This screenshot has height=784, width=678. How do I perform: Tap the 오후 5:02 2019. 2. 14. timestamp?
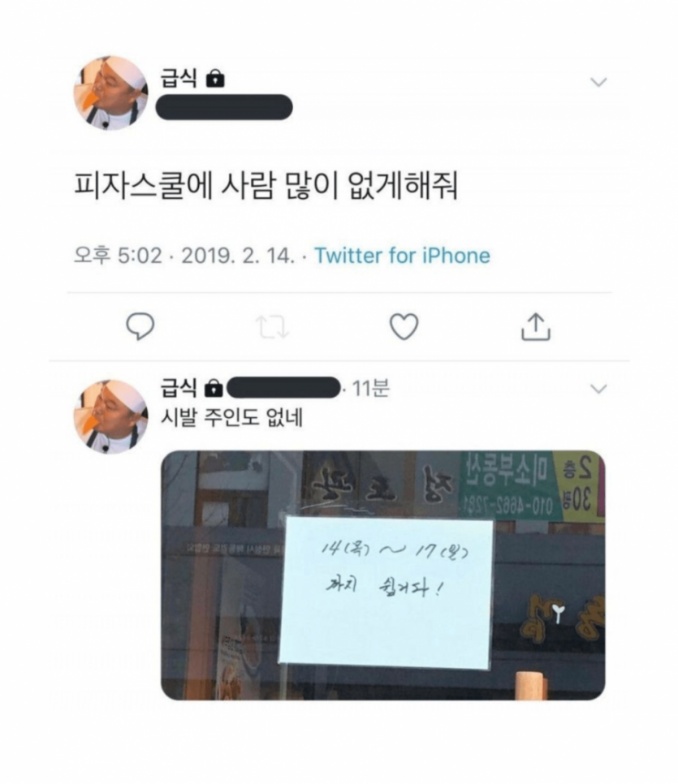tap(184, 256)
